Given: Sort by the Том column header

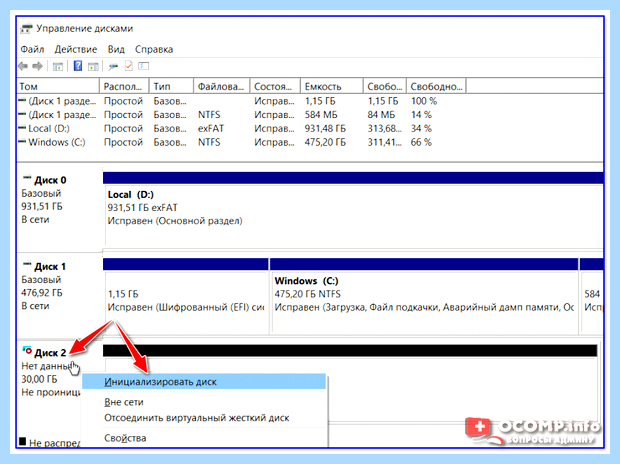Looking at the screenshot, I should tap(58, 86).
